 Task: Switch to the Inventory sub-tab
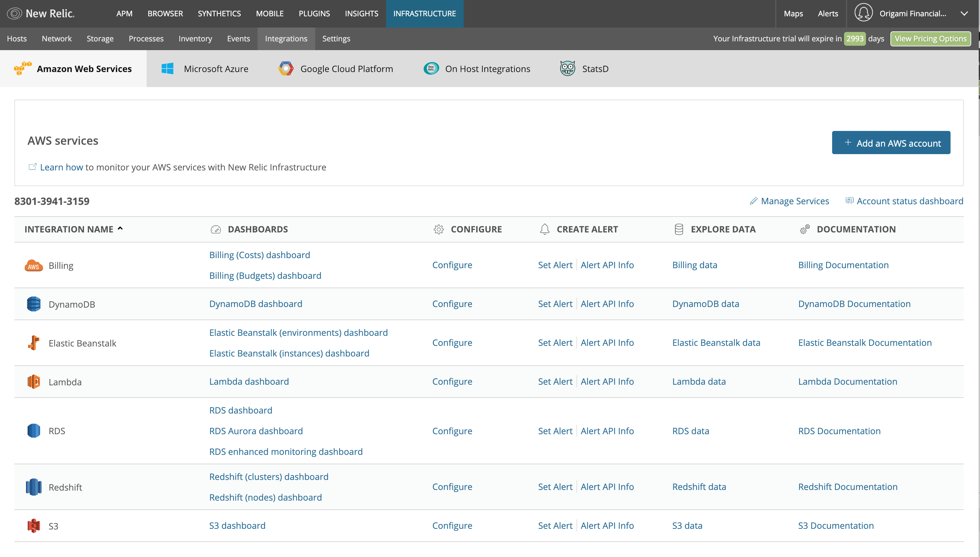click(x=195, y=39)
